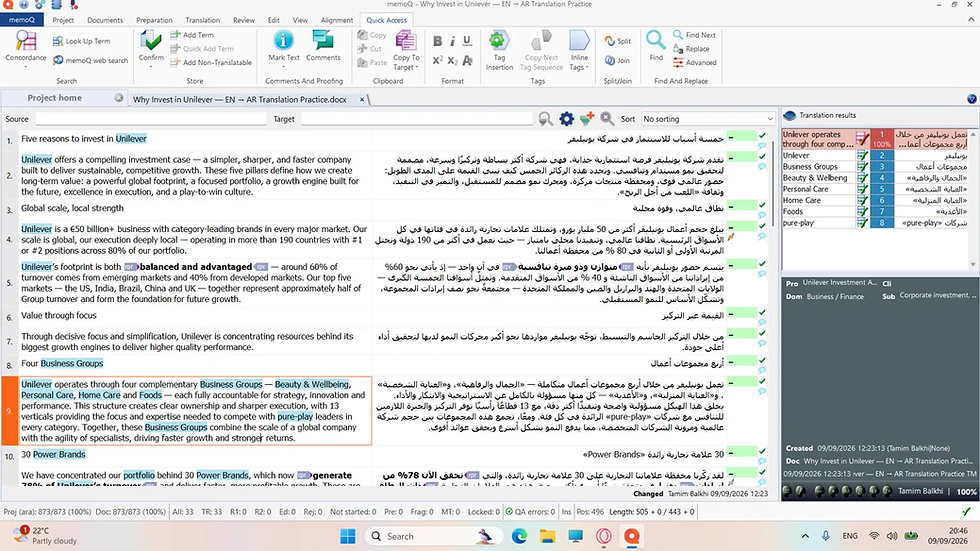Toggle the confirmed check mark of segment 3

point(762,205)
